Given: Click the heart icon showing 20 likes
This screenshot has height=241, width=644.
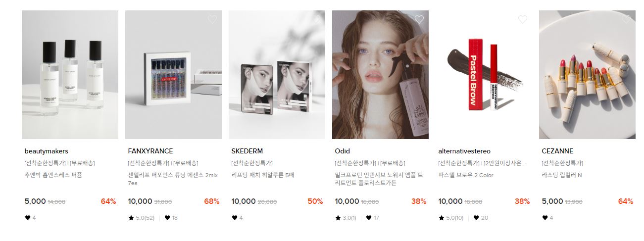Looking at the screenshot, I should [x=476, y=218].
